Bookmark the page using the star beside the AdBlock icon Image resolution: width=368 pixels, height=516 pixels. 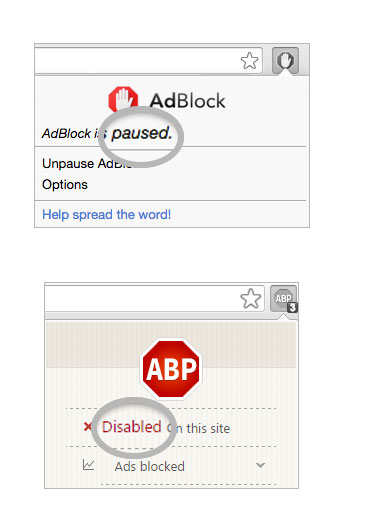pos(249,61)
